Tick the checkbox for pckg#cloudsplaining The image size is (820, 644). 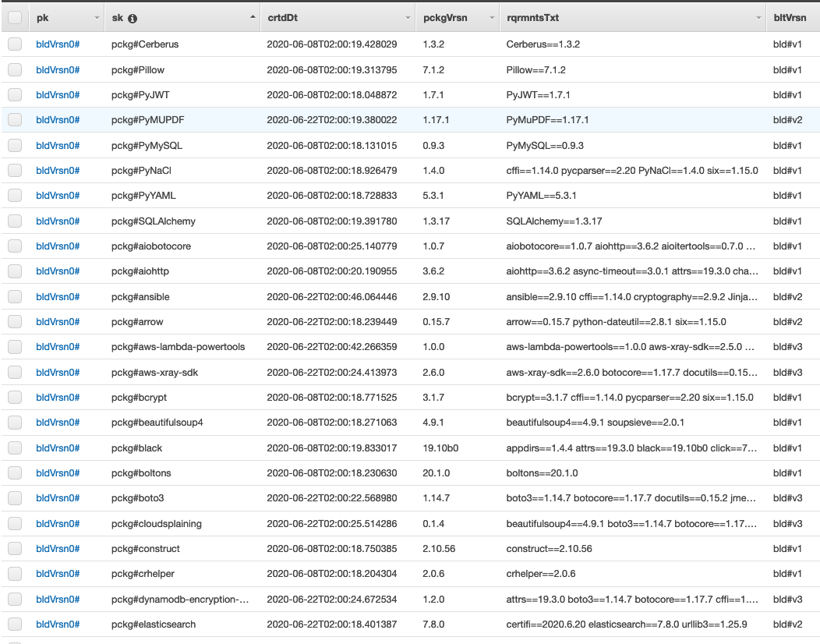coord(15,523)
